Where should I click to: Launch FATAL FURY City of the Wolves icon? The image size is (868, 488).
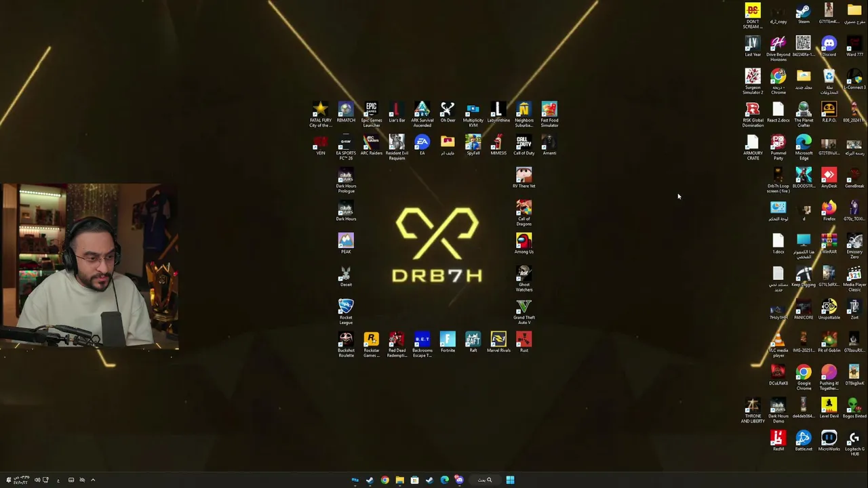pyautogui.click(x=321, y=115)
